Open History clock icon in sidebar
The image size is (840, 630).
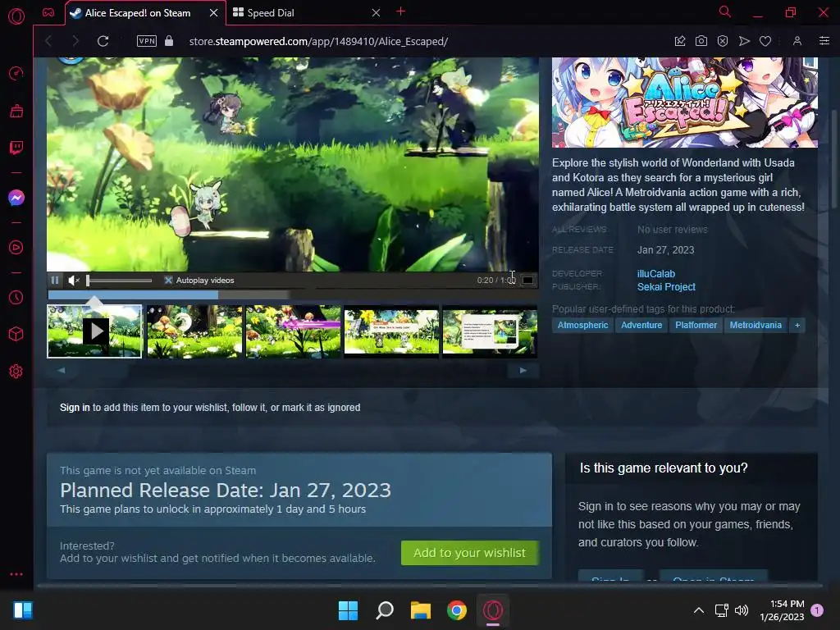pyautogui.click(x=16, y=297)
